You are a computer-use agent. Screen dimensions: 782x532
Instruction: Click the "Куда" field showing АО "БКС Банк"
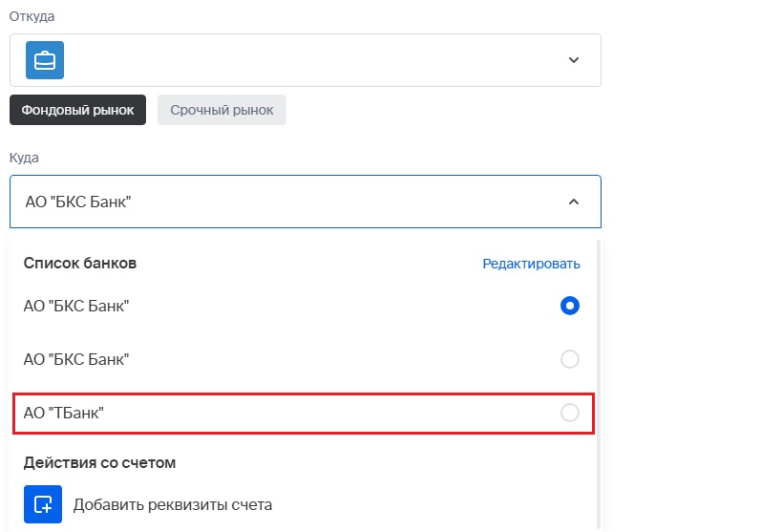coord(286,202)
